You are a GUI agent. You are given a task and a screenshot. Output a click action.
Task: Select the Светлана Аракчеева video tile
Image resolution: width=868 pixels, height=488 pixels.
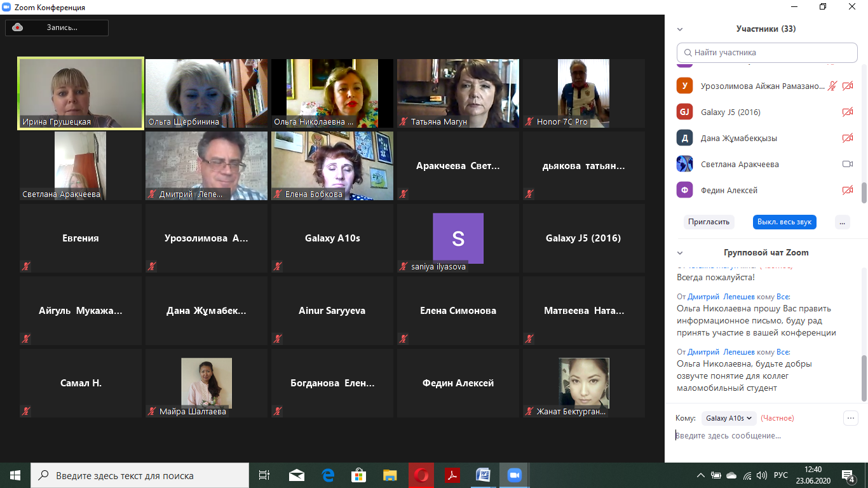pyautogui.click(x=81, y=166)
